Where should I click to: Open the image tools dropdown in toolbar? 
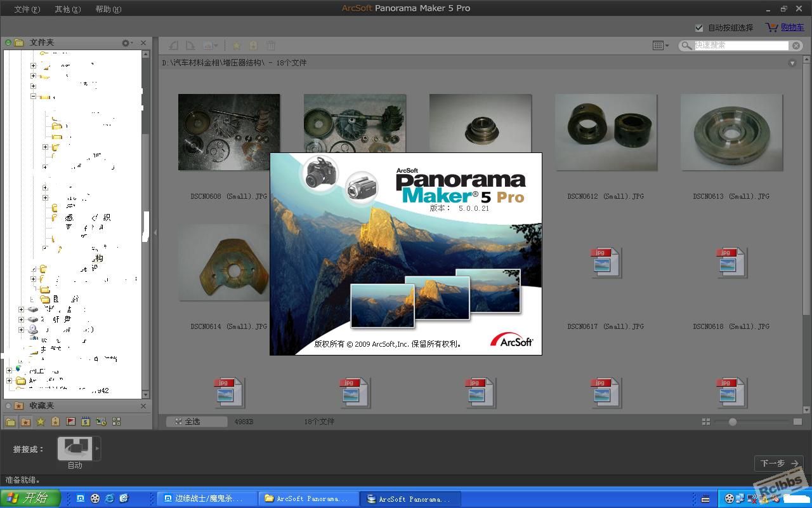point(210,46)
